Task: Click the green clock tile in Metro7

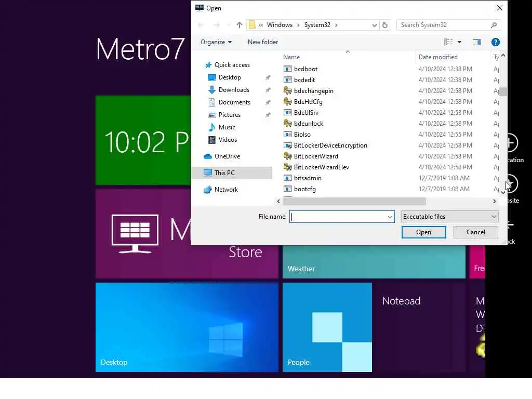Action: (143, 140)
